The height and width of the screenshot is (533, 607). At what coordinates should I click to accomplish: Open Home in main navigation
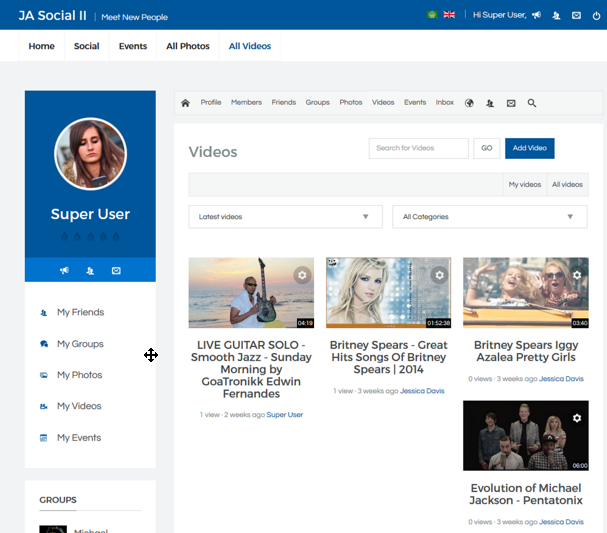(41, 46)
